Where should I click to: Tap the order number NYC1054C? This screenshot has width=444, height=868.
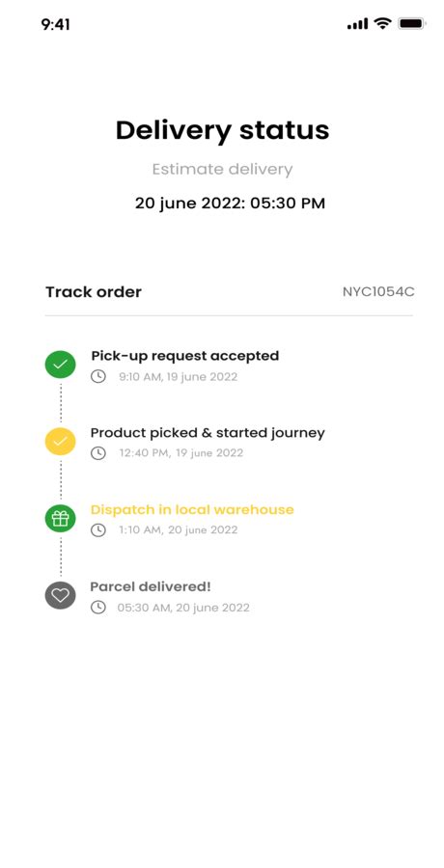coord(378,291)
